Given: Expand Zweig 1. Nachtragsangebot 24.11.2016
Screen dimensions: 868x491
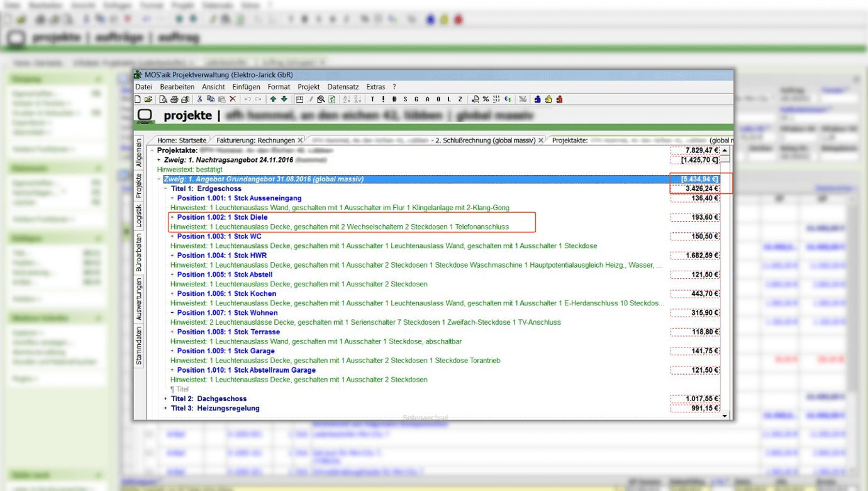Looking at the screenshot, I should [x=159, y=160].
